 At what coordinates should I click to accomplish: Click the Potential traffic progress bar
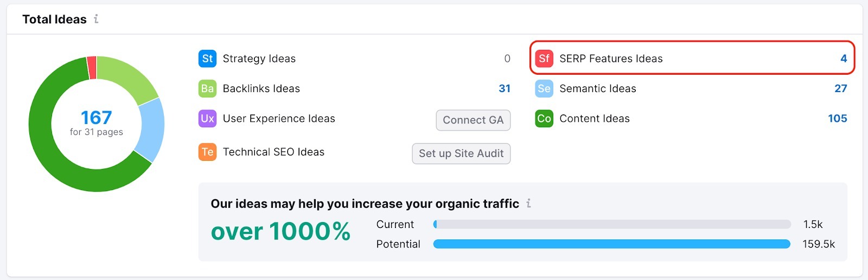(x=611, y=244)
